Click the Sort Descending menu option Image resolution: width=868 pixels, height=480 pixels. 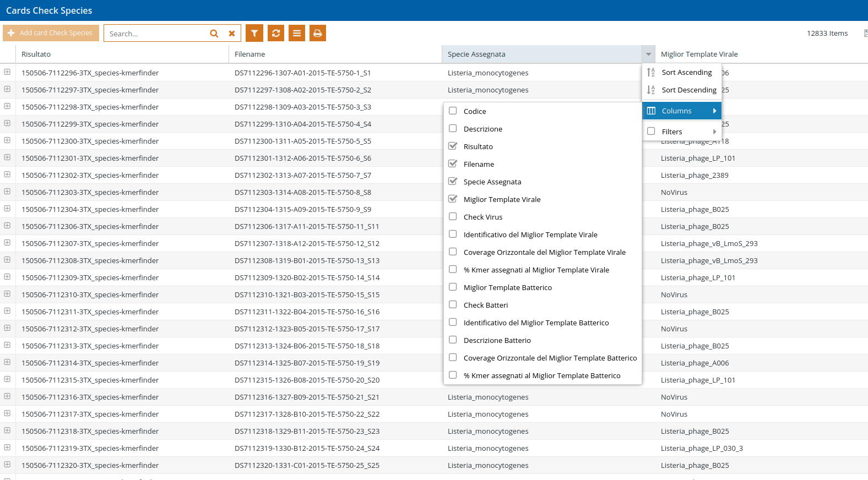(x=688, y=90)
